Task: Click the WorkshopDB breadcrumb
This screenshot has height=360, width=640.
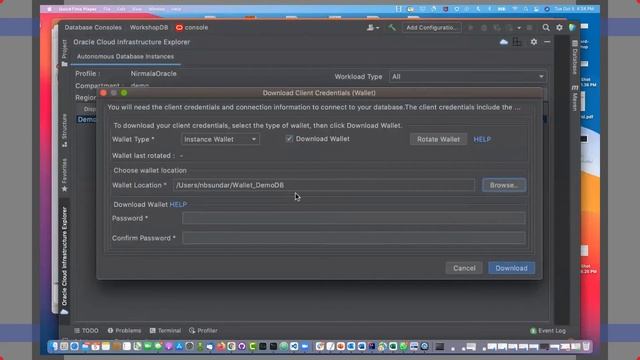Action: pos(149,27)
